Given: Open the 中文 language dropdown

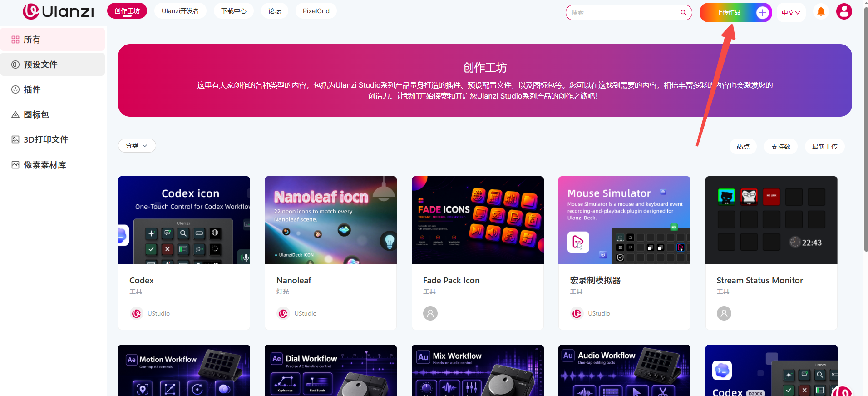Looking at the screenshot, I should (x=791, y=13).
